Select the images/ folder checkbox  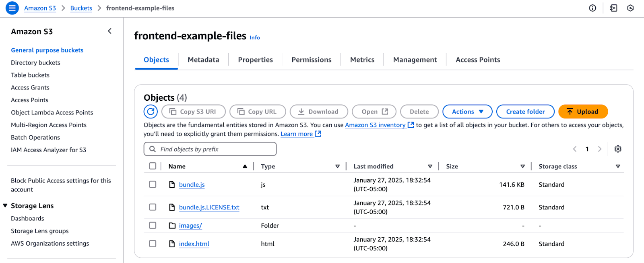pos(153,226)
